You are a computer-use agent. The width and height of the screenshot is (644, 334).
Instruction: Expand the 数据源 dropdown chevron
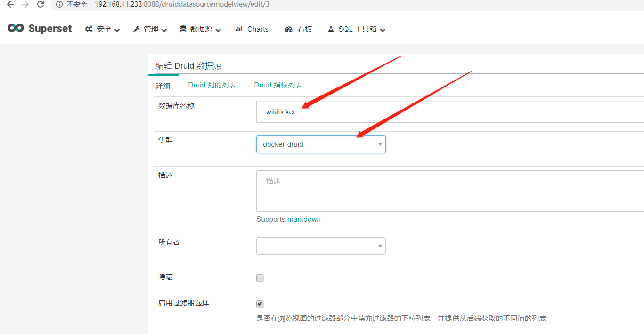[x=218, y=30]
